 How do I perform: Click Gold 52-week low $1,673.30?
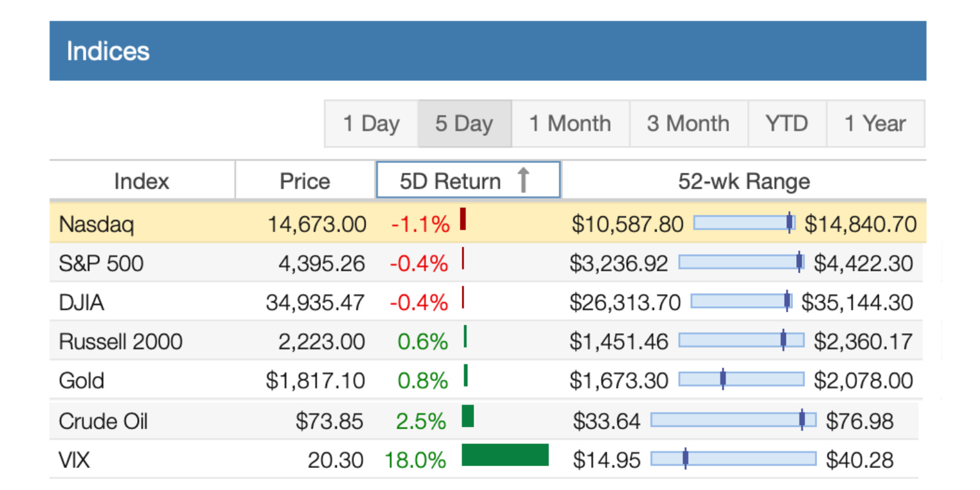pos(619,380)
